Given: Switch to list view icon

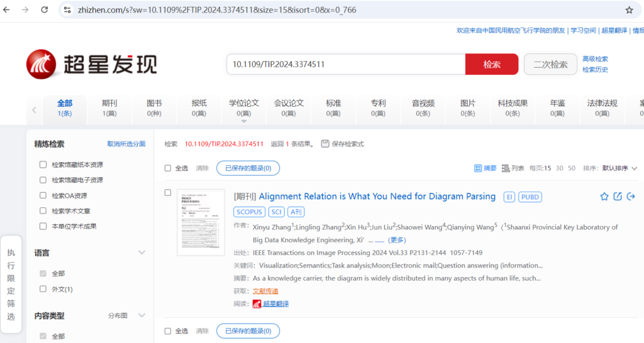Looking at the screenshot, I should click(x=513, y=168).
